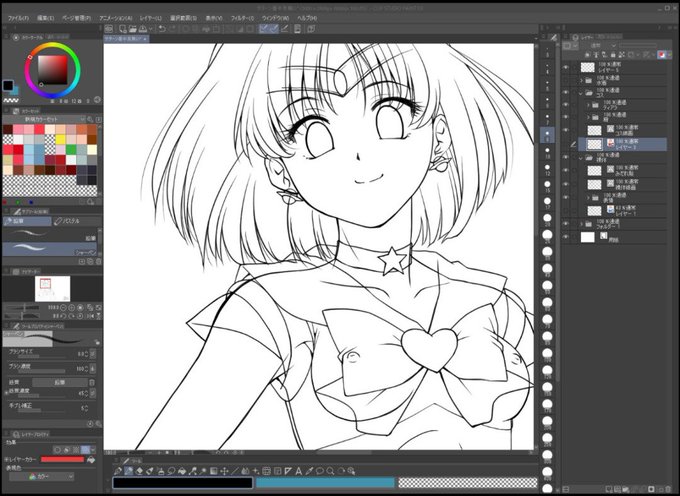Select the Eyedropper tool next to Text
Viewport: 680px width, 496px height.
click(x=309, y=471)
